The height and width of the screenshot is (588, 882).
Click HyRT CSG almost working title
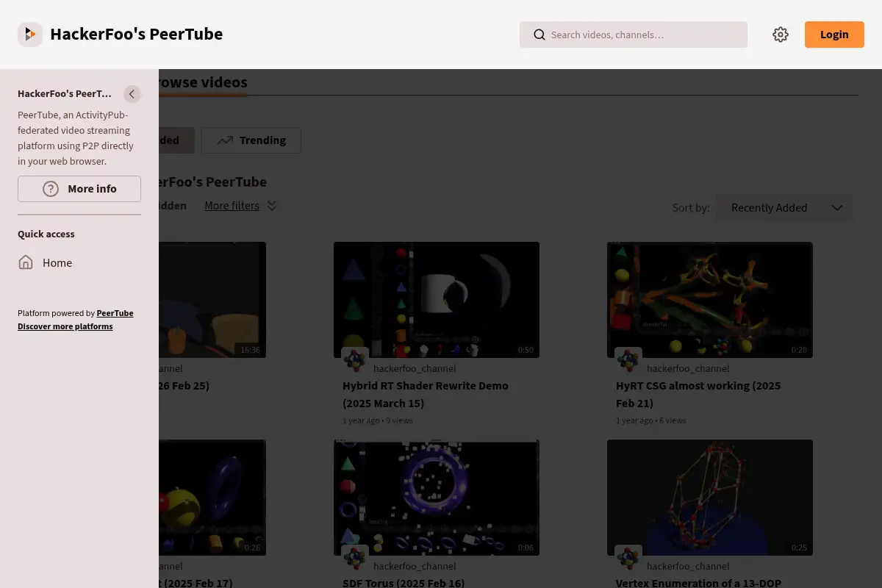click(698, 395)
